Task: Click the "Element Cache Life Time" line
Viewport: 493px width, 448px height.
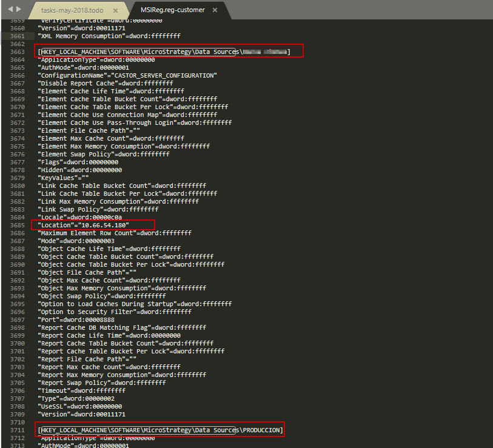Action: coord(111,91)
